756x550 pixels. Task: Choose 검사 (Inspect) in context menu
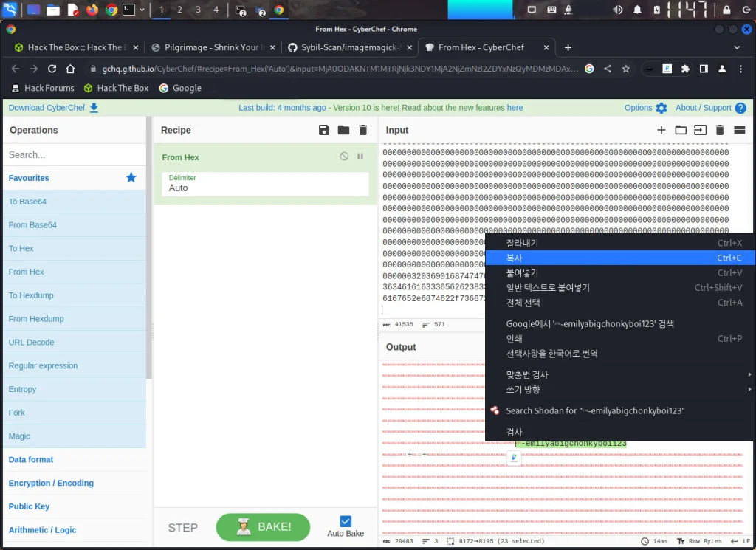(620, 432)
